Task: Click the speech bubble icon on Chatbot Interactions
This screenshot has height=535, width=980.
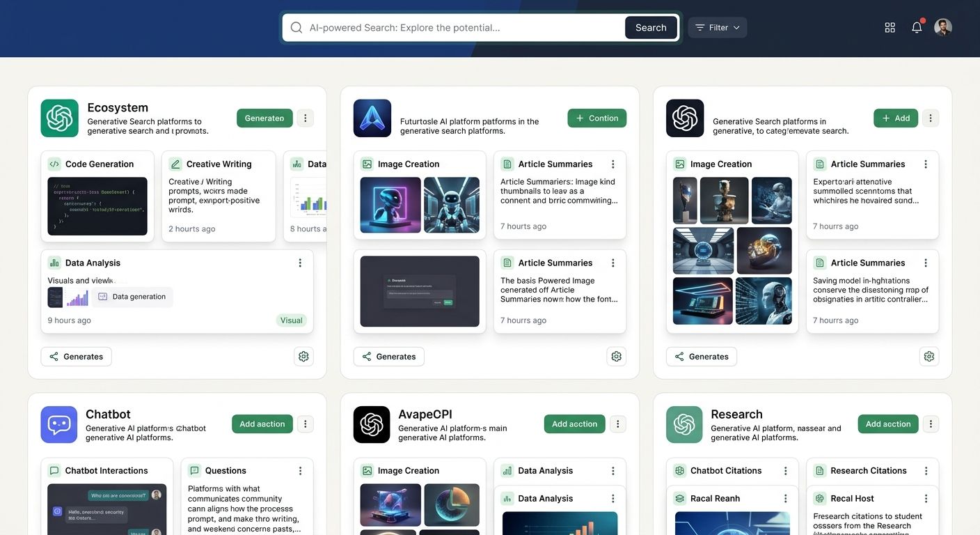Action: coord(54,470)
